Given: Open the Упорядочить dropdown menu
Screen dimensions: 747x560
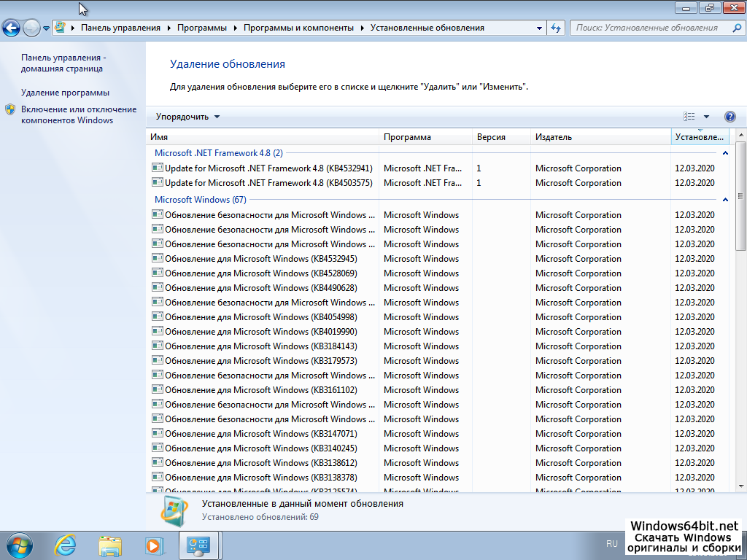Looking at the screenshot, I should pyautogui.click(x=187, y=117).
